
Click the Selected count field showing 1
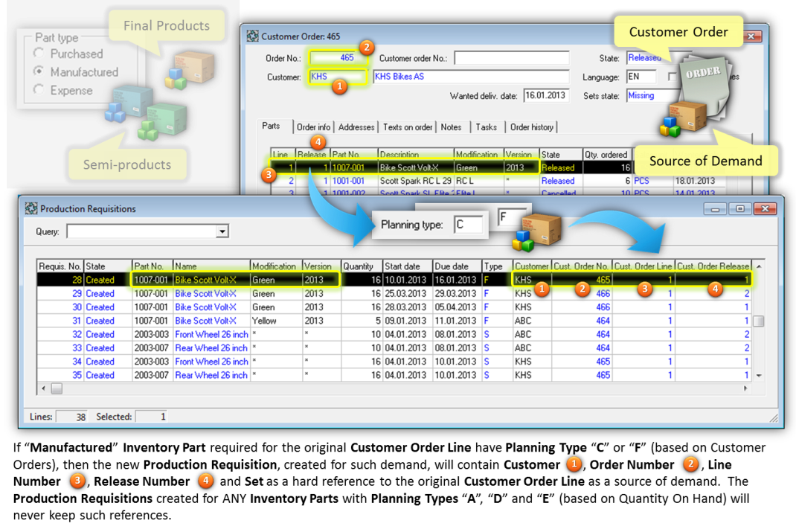[x=152, y=416]
